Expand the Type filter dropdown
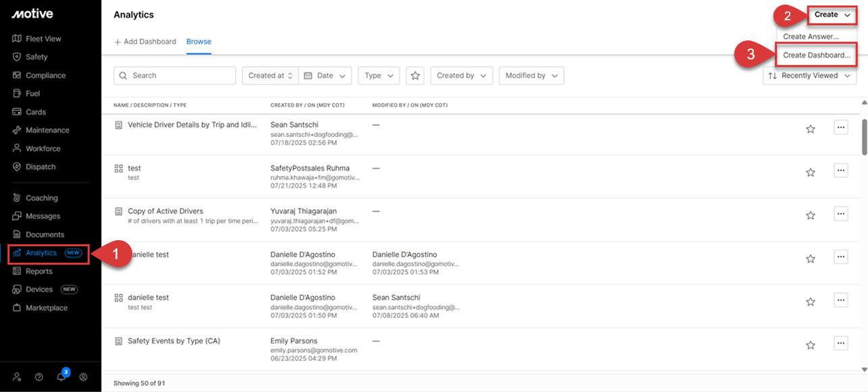Image resolution: width=868 pixels, height=392 pixels. (x=378, y=76)
